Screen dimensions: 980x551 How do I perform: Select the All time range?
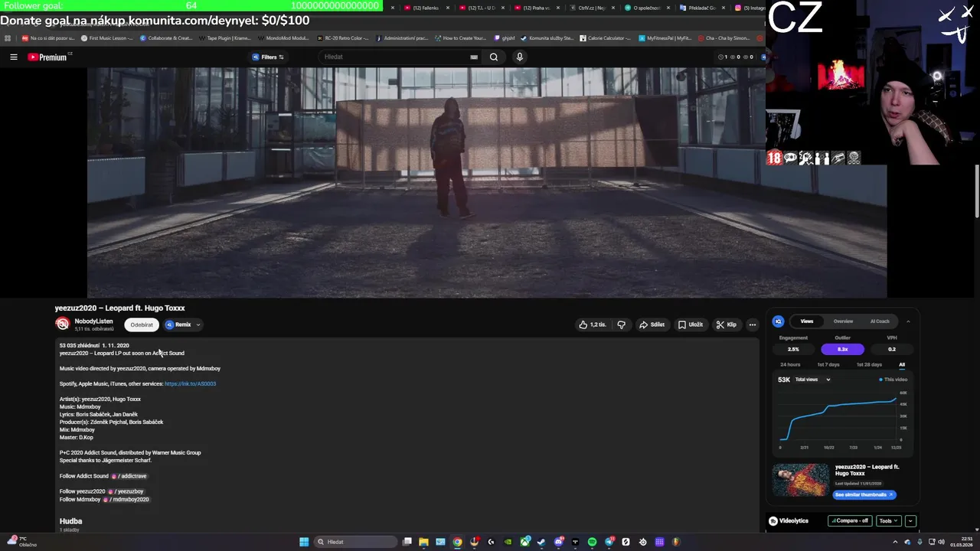pos(902,364)
